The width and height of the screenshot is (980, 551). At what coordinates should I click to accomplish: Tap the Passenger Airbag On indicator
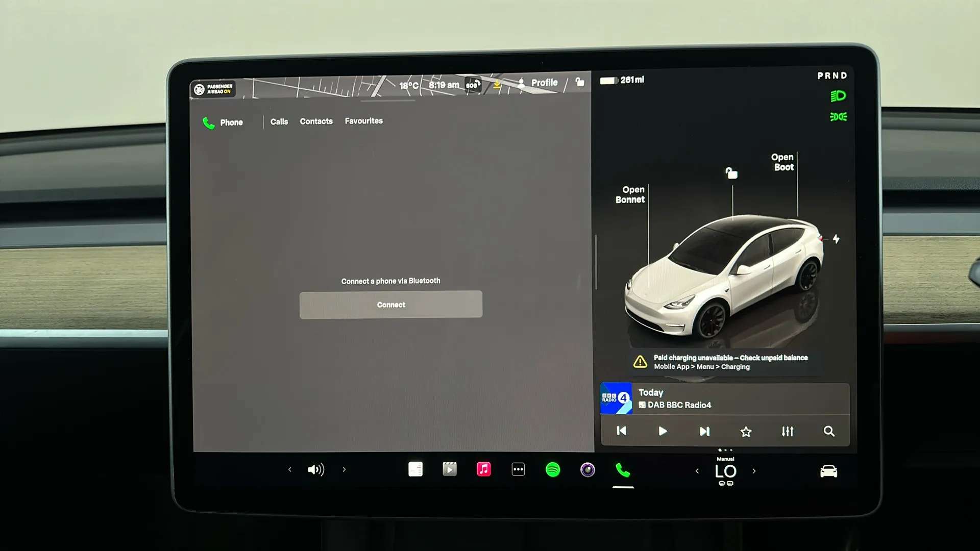213,89
